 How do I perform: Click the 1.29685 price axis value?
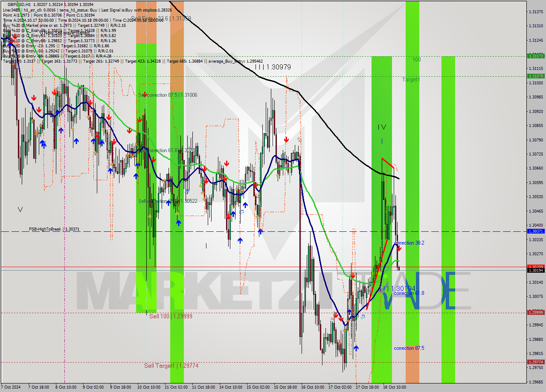point(536,382)
